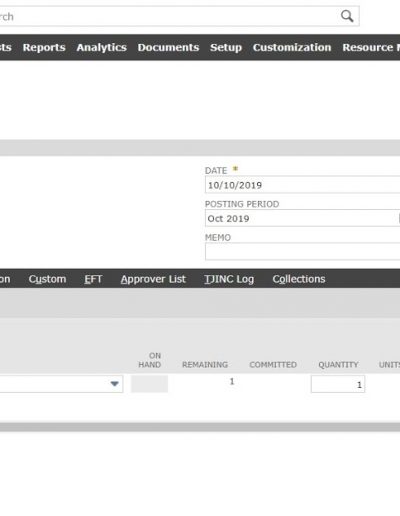Click the On Hand grey cell

click(149, 384)
